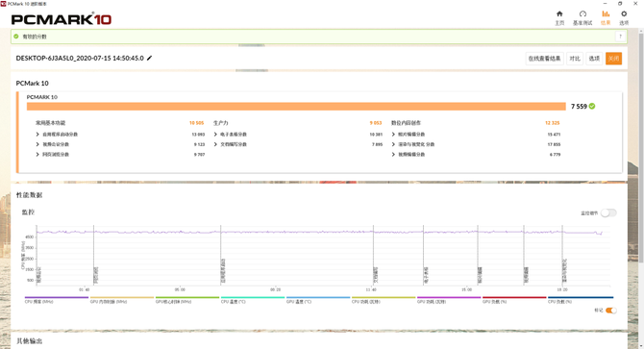Expand the photo editing score row (15 471)
Image resolution: width=644 pixels, height=349 pixels.
476,135
